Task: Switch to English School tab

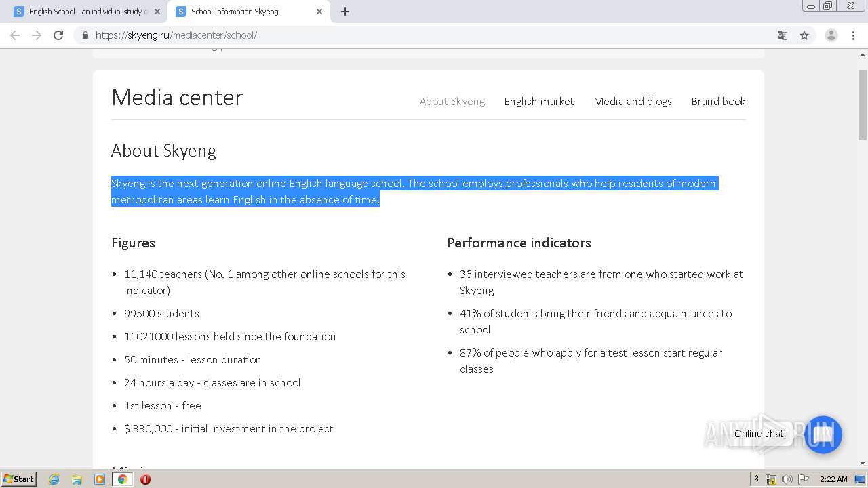Action: point(87,12)
